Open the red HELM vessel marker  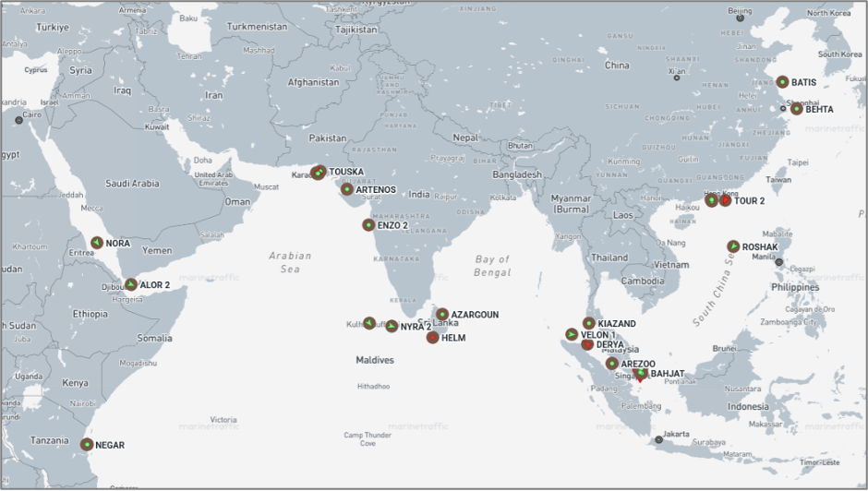pos(433,337)
